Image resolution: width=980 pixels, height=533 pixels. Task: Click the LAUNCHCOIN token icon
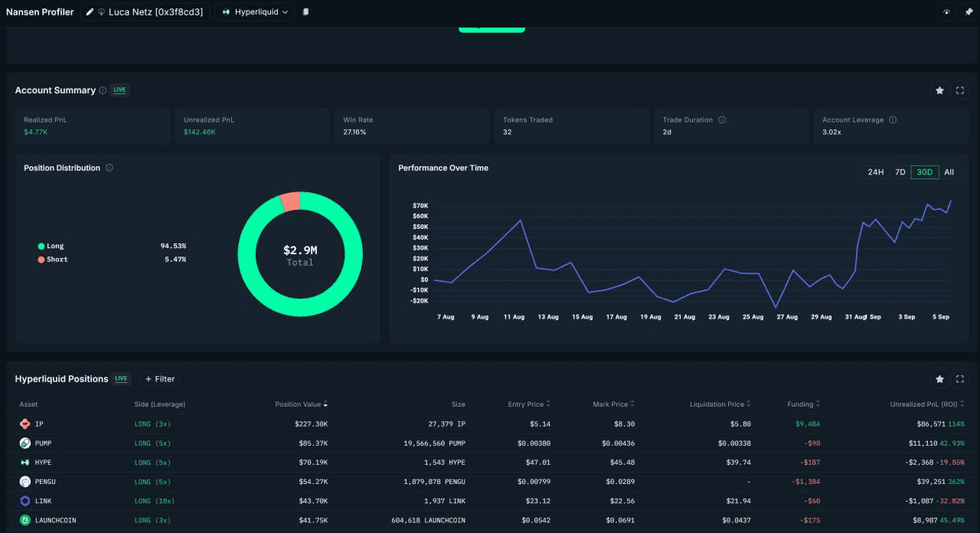(x=24, y=520)
